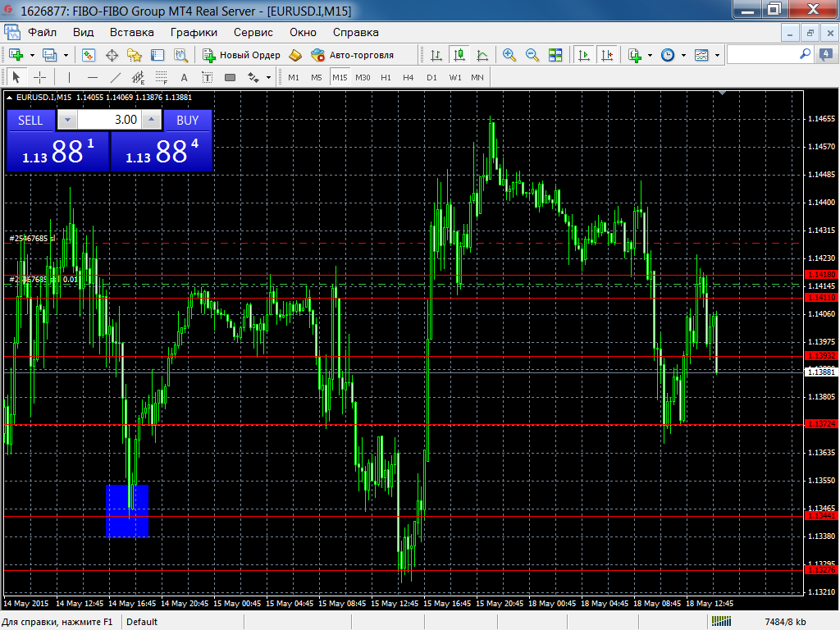Increase lot volume with up arrow
The height and width of the screenshot is (630, 840).
click(x=152, y=120)
